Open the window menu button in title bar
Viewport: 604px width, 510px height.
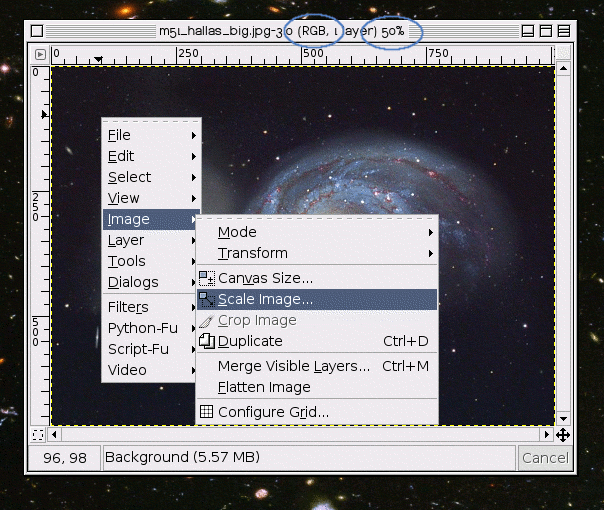(37, 31)
